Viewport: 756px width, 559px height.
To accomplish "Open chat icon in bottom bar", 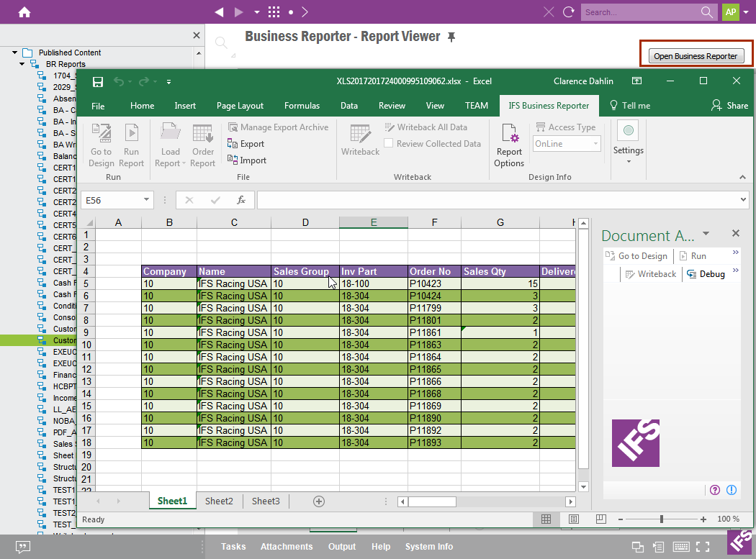I will [22, 547].
